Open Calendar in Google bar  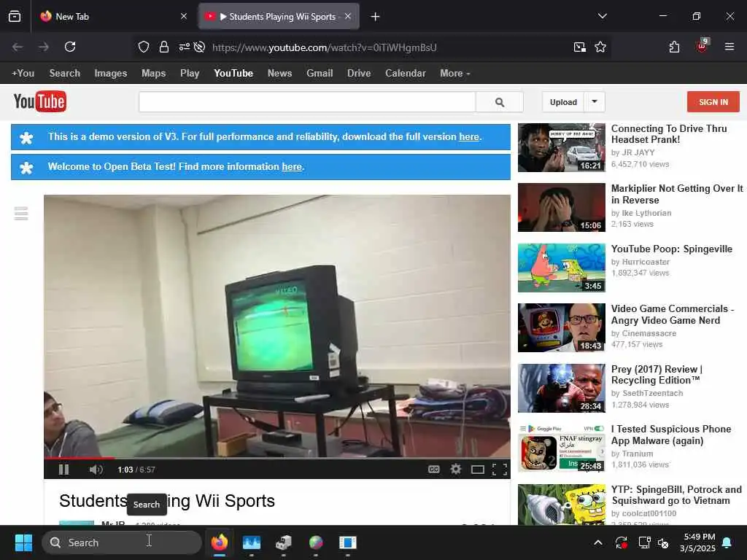[406, 74]
